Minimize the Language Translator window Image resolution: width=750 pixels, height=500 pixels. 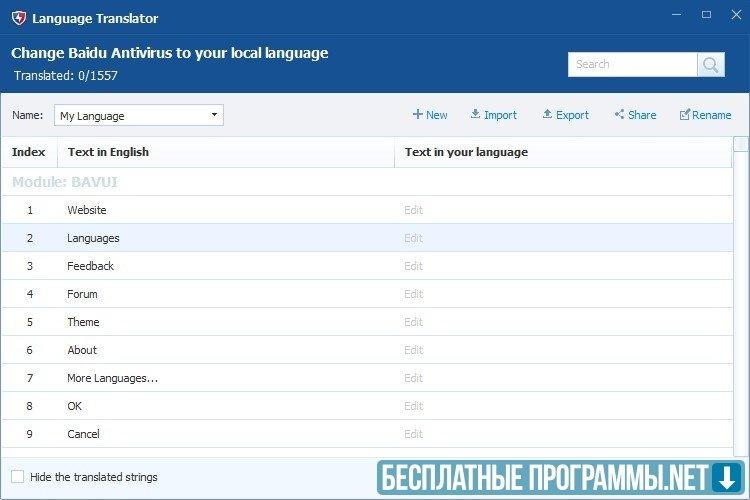point(676,15)
